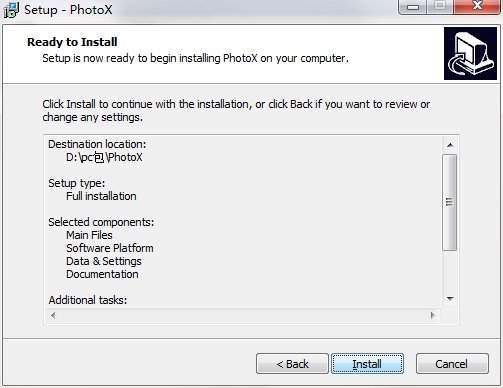Click the Main Files component line
The width and height of the screenshot is (503, 388).
coord(89,235)
